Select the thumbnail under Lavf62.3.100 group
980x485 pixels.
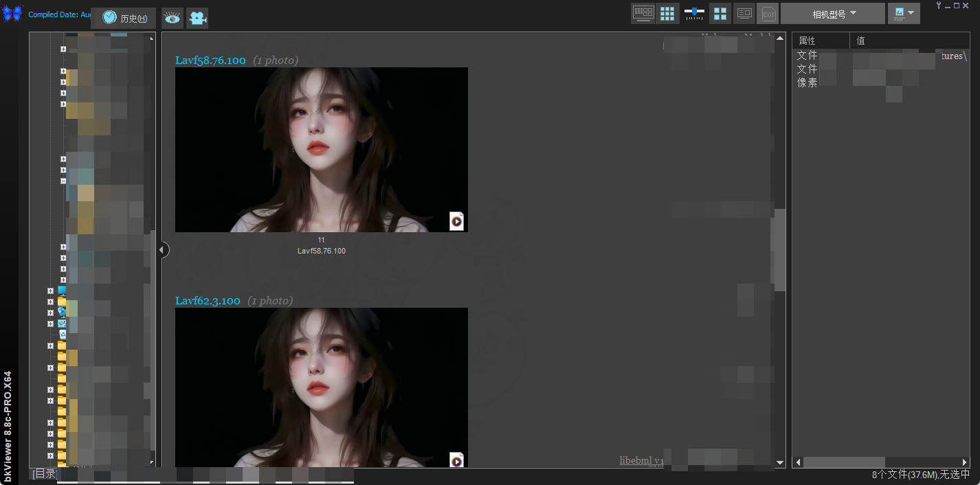click(321, 387)
